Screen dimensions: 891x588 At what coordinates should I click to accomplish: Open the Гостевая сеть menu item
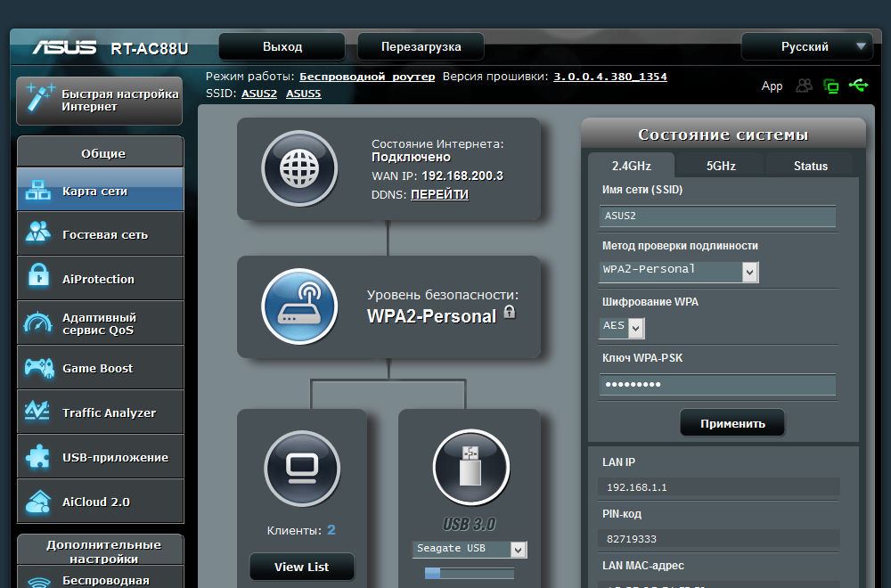(x=100, y=233)
